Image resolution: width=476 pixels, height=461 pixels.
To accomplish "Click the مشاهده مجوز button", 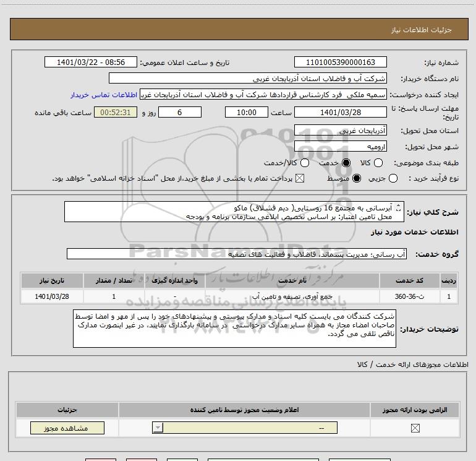I will click(67, 428).
